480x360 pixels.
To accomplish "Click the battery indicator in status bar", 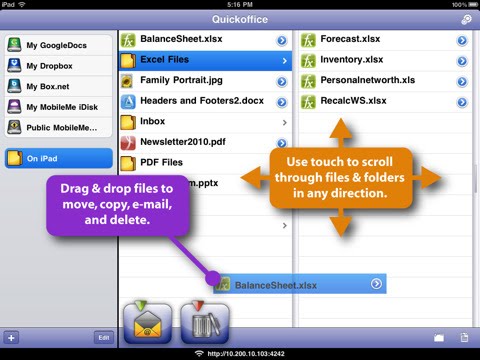I will click(473, 4).
